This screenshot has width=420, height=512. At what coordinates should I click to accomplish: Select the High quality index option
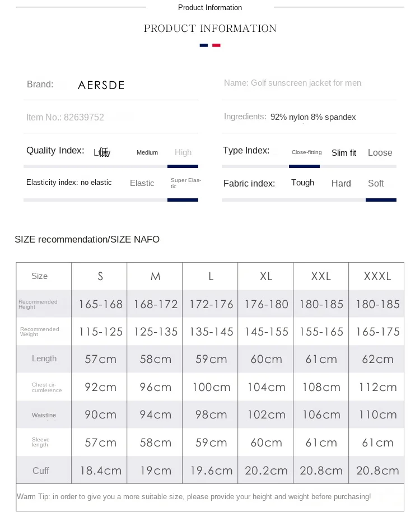(183, 152)
